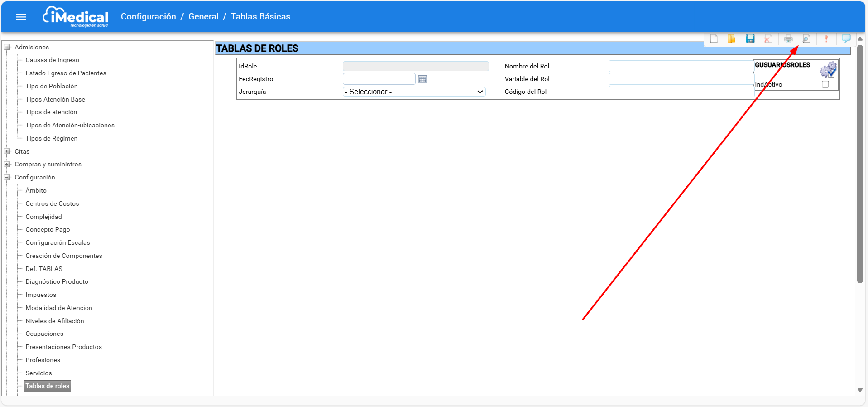Click the red exclamation alert icon
868x407 pixels.
(x=826, y=39)
